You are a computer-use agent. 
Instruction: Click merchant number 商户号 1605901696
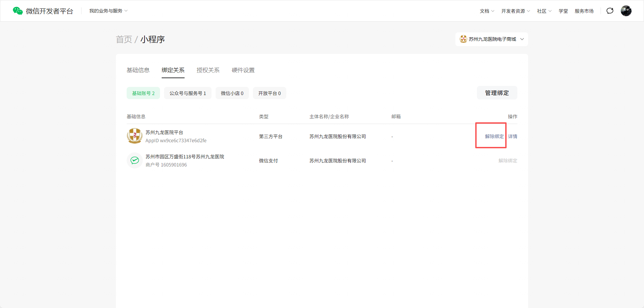pyautogui.click(x=166, y=165)
